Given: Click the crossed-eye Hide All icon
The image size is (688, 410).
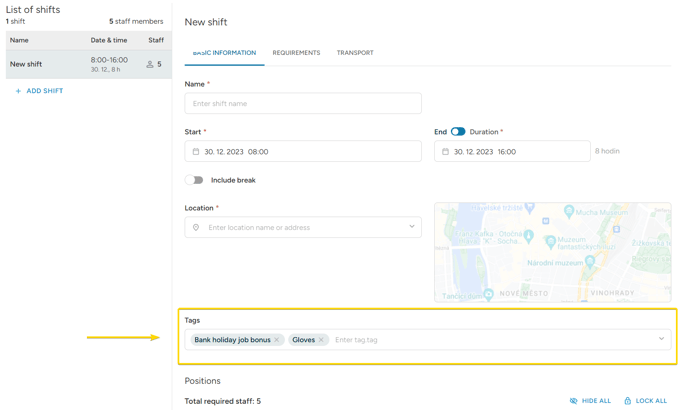Looking at the screenshot, I should click(573, 401).
